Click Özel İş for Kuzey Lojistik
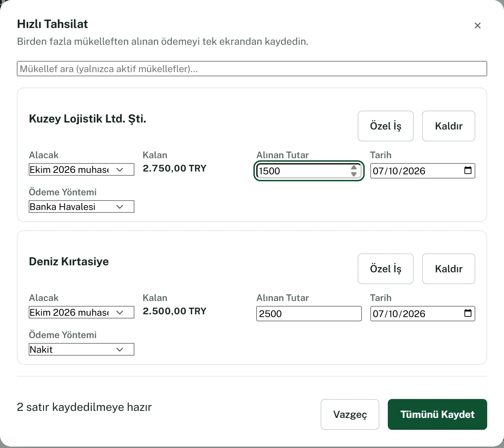 click(x=386, y=126)
